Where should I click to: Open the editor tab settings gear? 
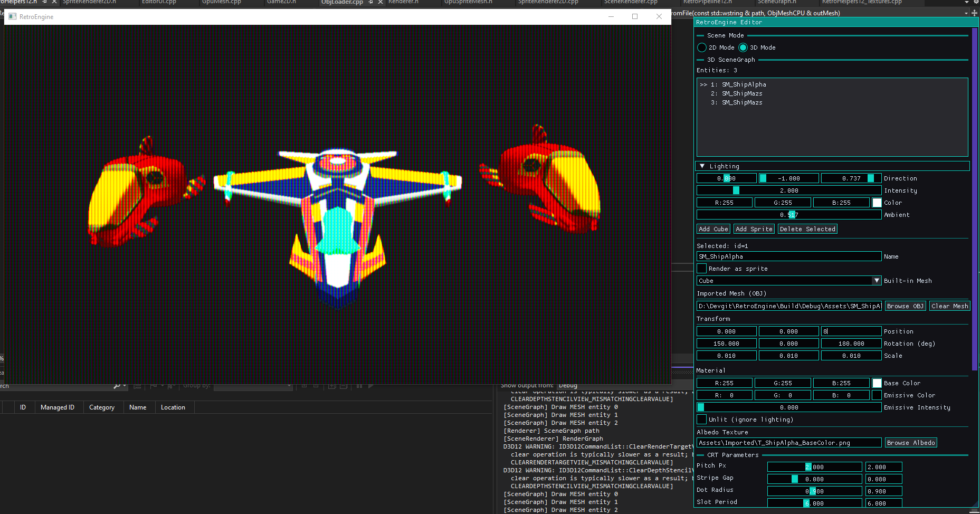pyautogui.click(x=976, y=3)
